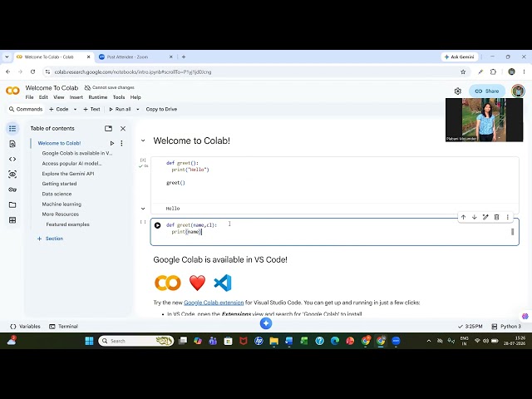Screen dimensions: 532x399
Task: Open the Tools menu
Action: [119, 97]
